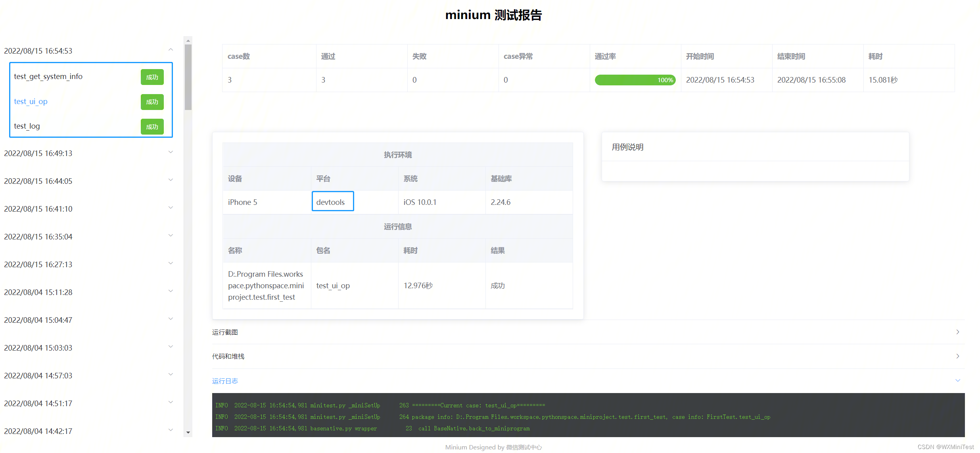Click scrollbar down arrow in sidebar
The height and width of the screenshot is (453, 980).
coord(188,432)
